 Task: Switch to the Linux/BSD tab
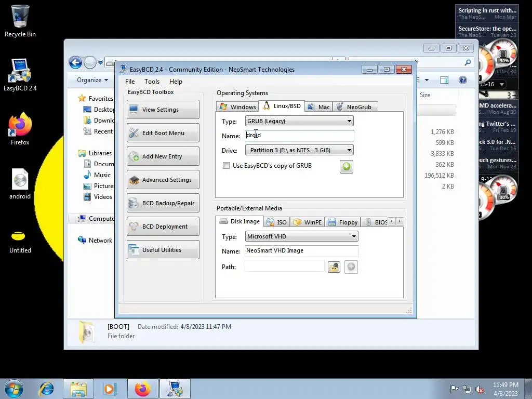tap(282, 106)
